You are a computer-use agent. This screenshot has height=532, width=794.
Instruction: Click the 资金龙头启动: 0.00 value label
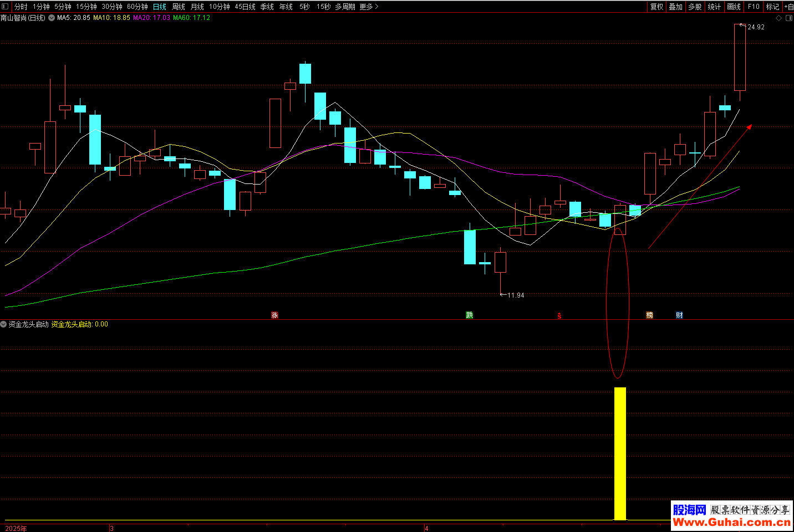click(x=80, y=324)
